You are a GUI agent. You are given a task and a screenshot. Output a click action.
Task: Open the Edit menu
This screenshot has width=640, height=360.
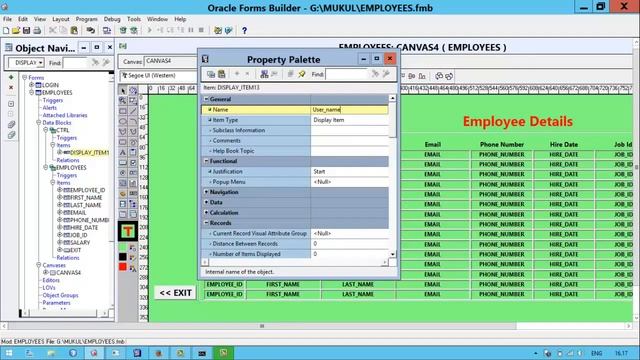coord(23,19)
